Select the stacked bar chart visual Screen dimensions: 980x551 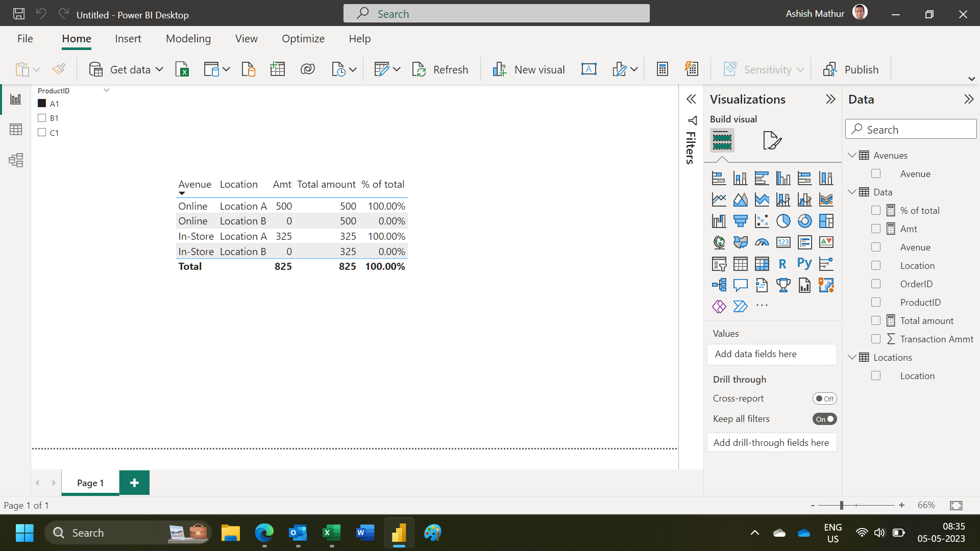(719, 178)
